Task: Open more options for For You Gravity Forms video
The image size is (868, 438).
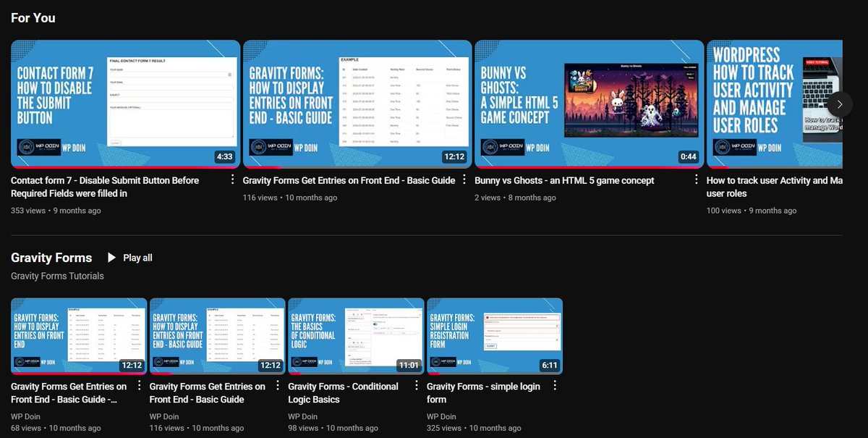Action: pos(464,180)
